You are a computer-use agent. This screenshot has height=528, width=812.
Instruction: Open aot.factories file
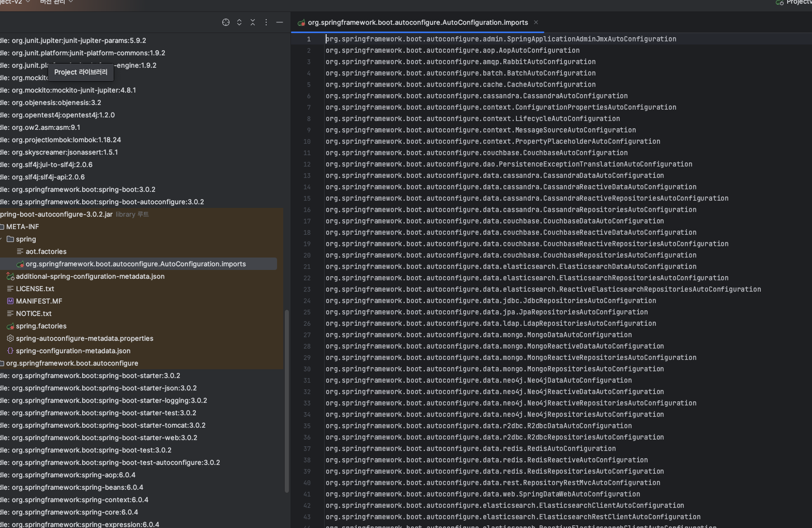click(46, 251)
